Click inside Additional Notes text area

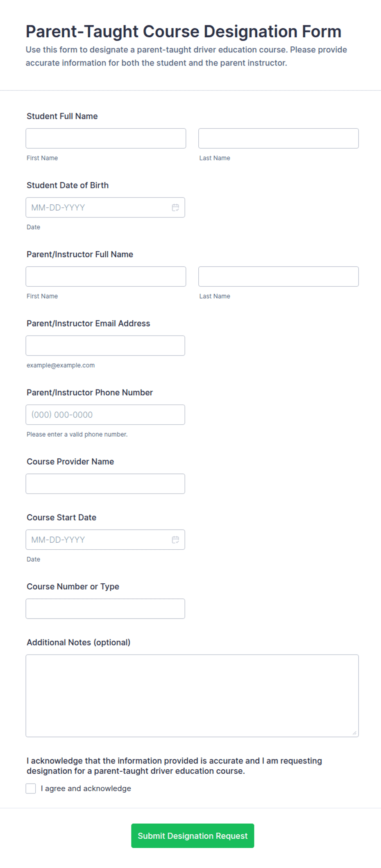coord(192,696)
